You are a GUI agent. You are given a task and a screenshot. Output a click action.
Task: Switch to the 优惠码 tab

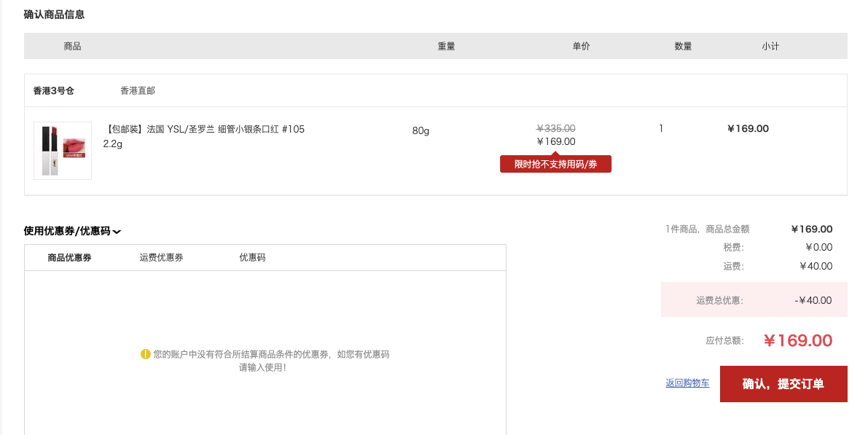coord(252,257)
